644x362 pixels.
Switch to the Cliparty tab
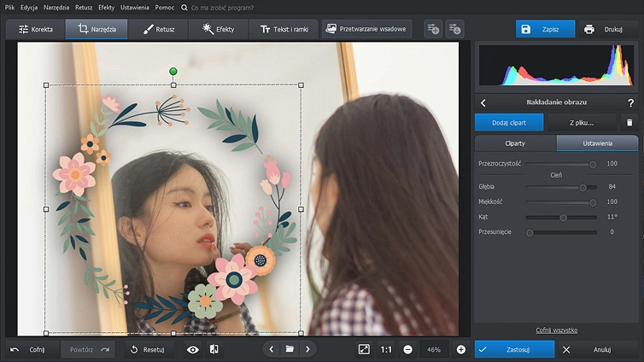(x=515, y=143)
